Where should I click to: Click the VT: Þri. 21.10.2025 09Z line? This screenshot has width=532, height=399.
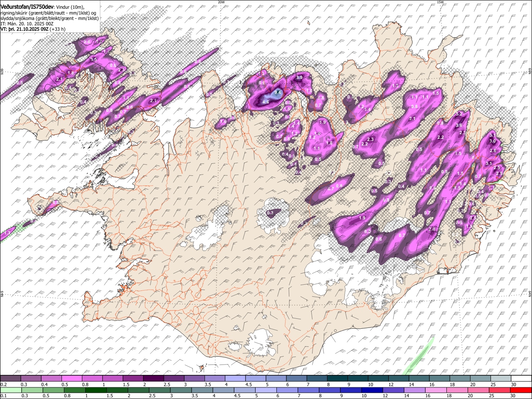click(x=33, y=29)
